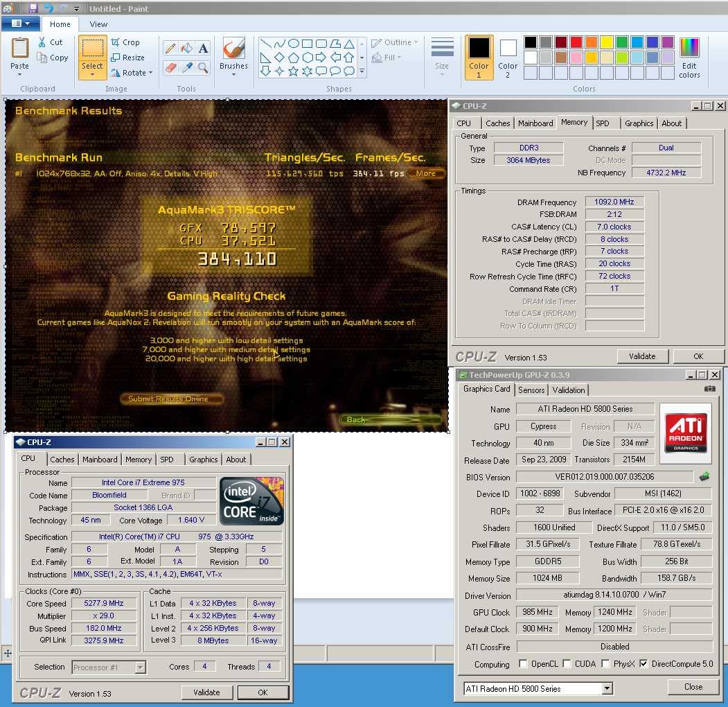This screenshot has height=707, width=728.
Task: Open the Caches tab in the lower CPU-Z window
Action: click(x=62, y=460)
